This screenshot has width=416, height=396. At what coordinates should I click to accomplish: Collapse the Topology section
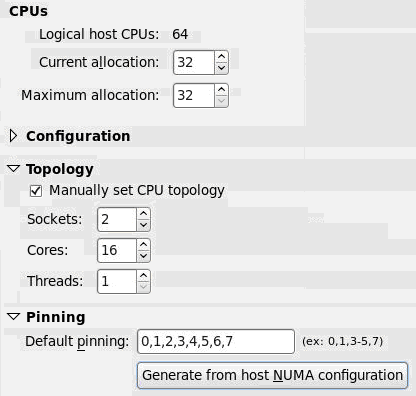coord(13,169)
